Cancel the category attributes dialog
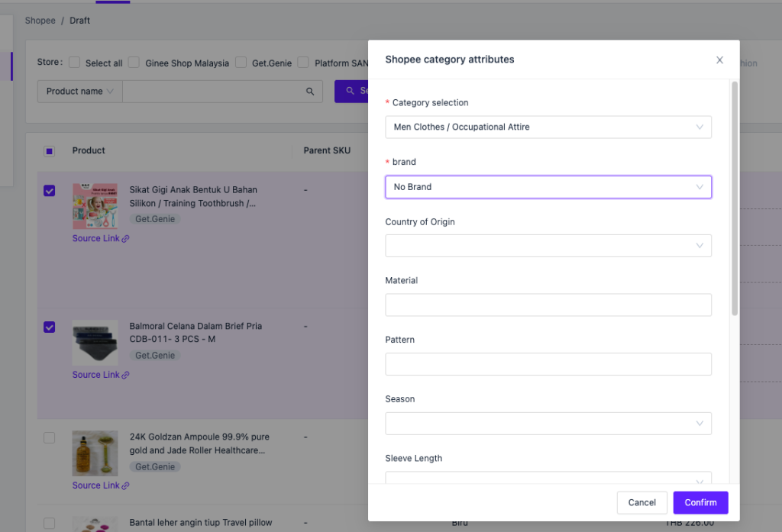This screenshot has width=782, height=532. click(x=641, y=502)
